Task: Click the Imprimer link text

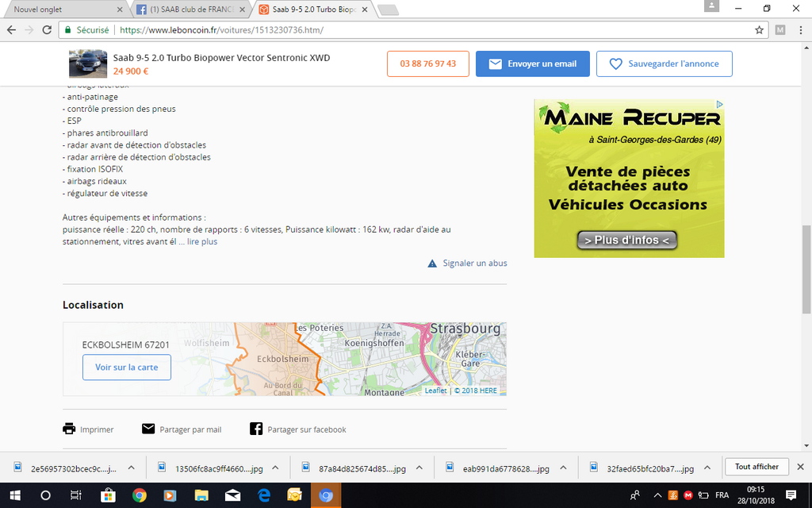Action: 97,429
